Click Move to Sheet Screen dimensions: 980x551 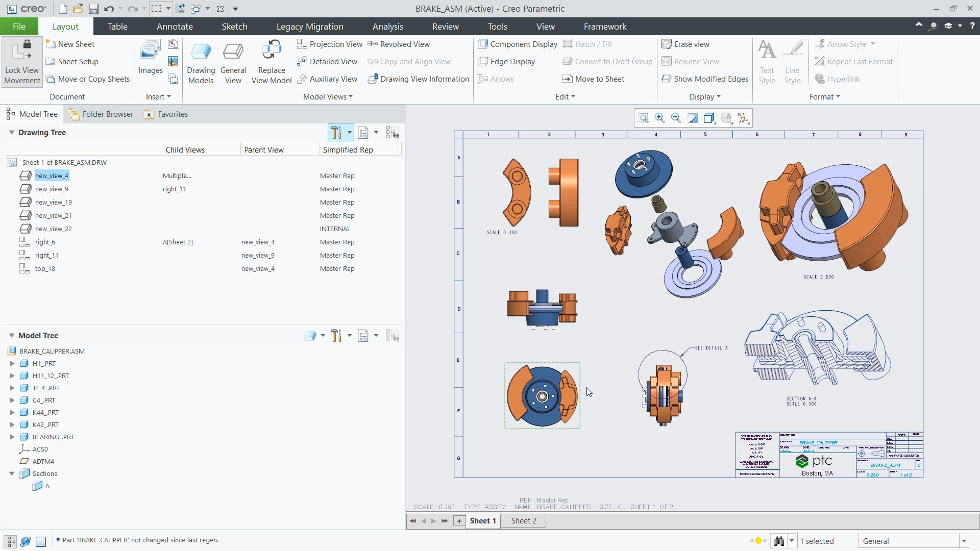(x=593, y=79)
